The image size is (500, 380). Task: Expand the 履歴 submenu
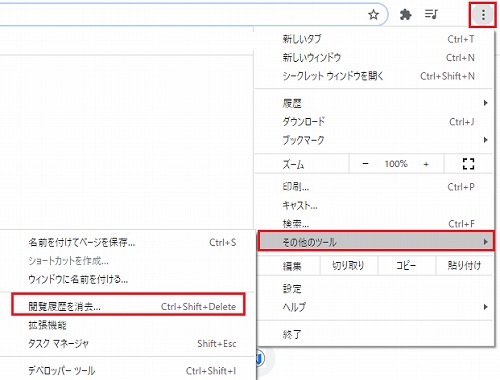click(376, 103)
